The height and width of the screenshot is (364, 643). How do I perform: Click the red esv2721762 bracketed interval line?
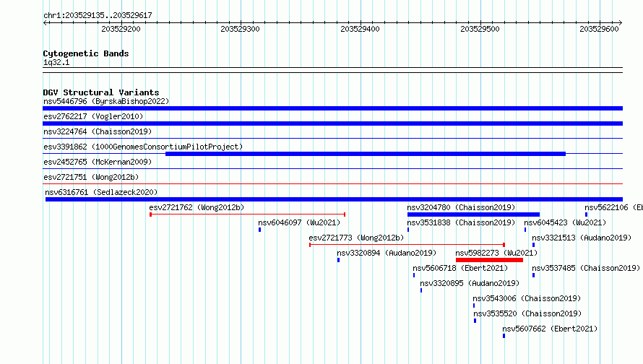(x=248, y=214)
